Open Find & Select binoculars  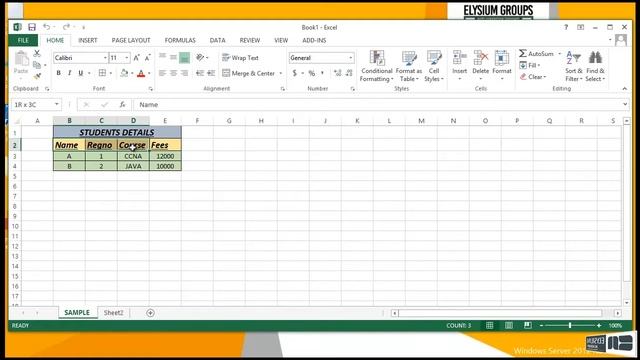point(595,66)
